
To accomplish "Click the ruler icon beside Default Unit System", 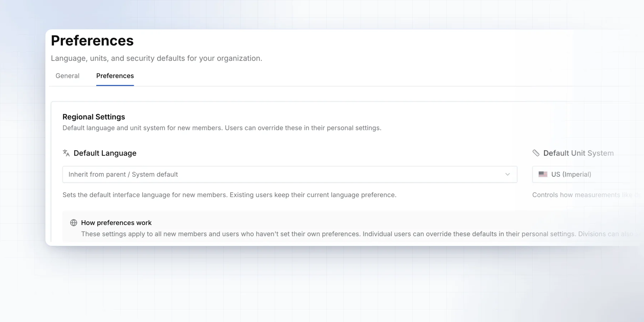I will tap(536, 153).
